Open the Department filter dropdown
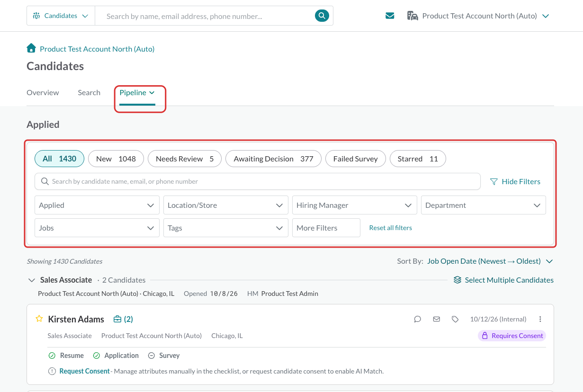Screen dimensions: 583x392 point(484,205)
